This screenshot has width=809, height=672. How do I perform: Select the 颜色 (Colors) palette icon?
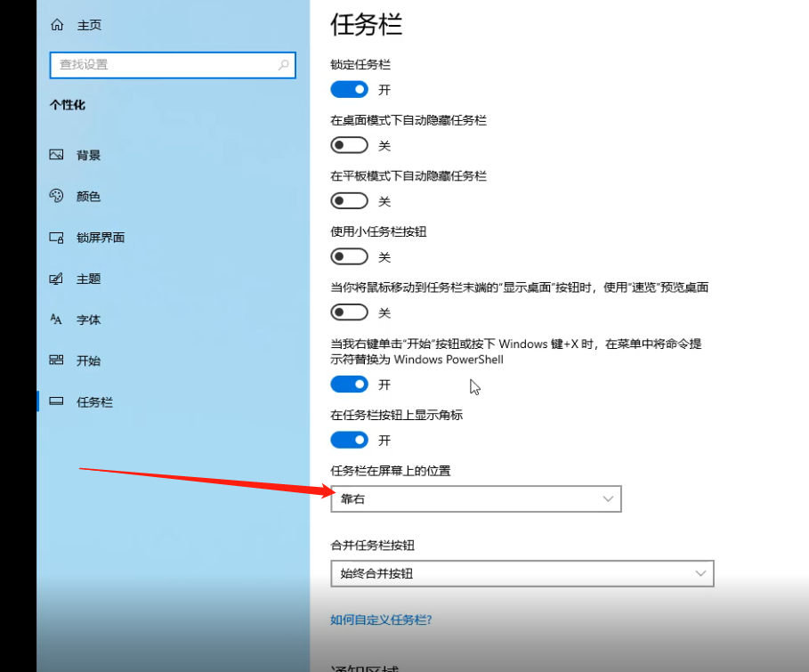(55, 196)
